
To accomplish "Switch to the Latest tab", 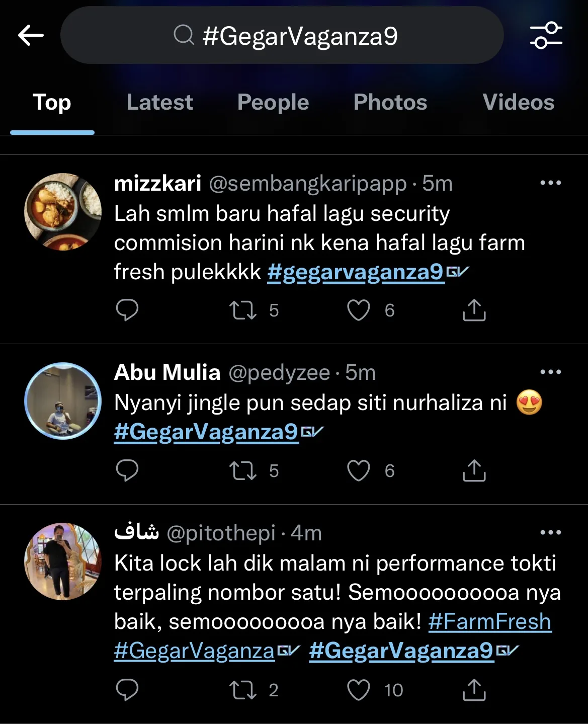I will [159, 102].
